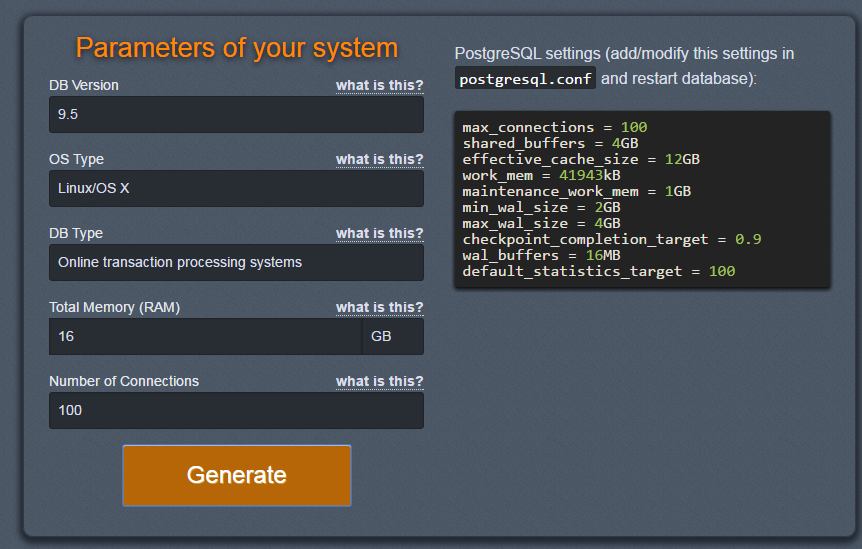Open the DB Version dropdown showing 9.5
862x549 pixels.
[236, 114]
